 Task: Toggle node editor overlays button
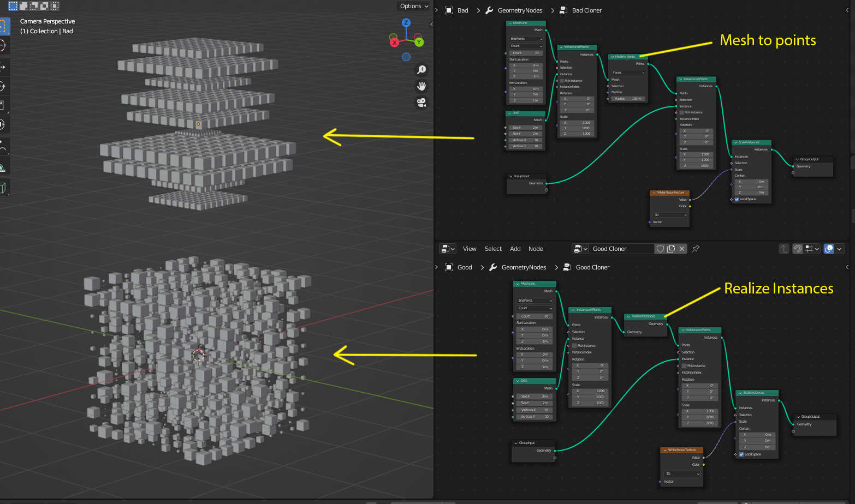(x=829, y=249)
